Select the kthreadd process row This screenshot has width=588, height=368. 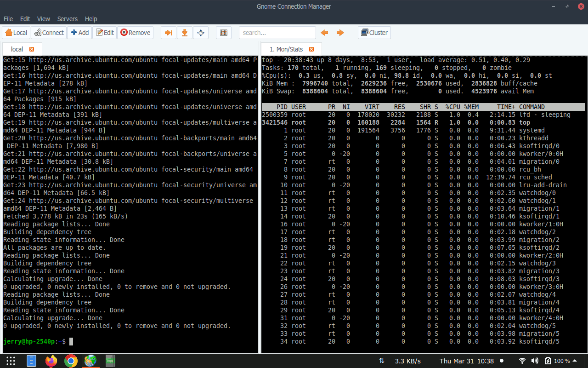point(423,138)
